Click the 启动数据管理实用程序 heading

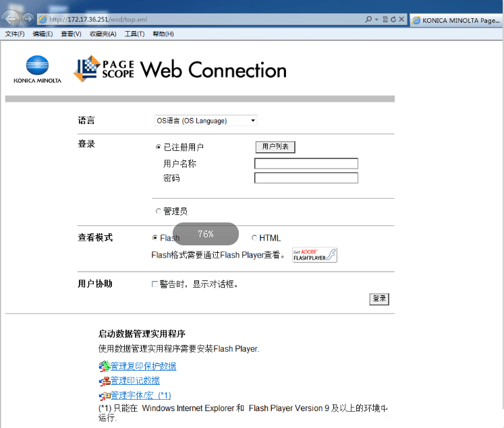(142, 334)
